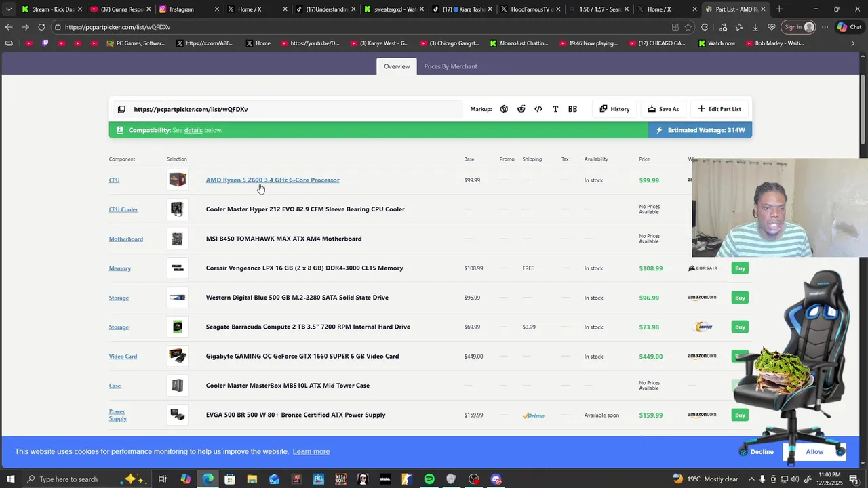Open the Watch now bookmark
Viewport: 868px width, 488px height.
coord(717,43)
